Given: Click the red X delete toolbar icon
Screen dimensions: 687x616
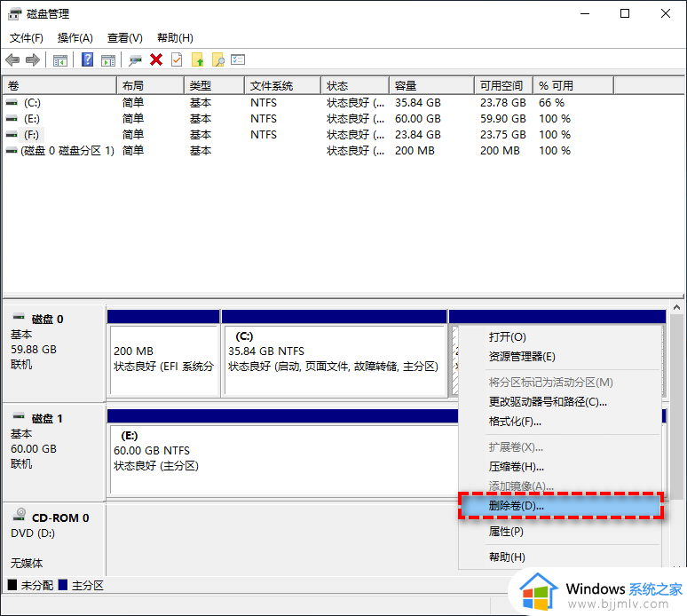Looking at the screenshot, I should tap(156, 59).
